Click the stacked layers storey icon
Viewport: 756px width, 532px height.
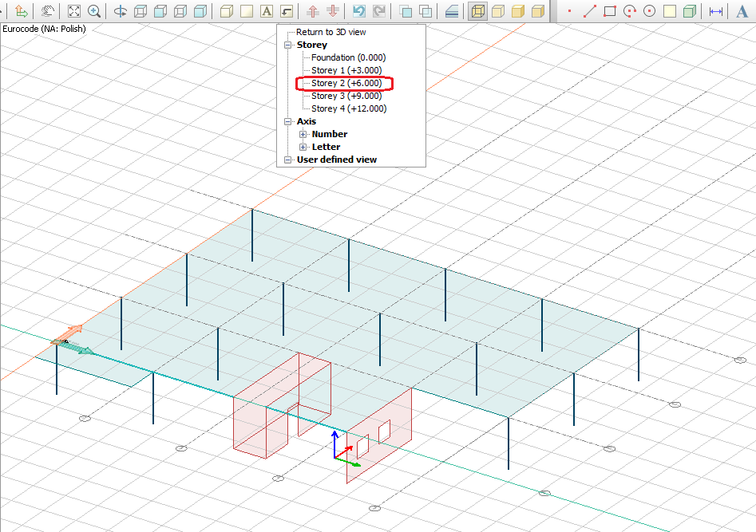tap(452, 11)
